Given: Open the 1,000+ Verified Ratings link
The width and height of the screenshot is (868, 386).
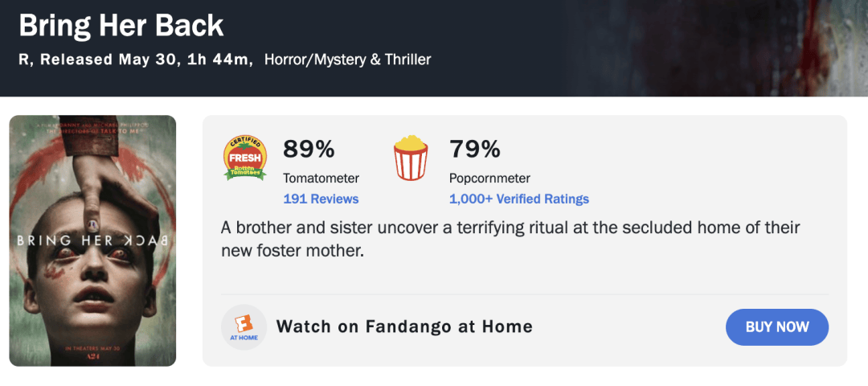Looking at the screenshot, I should 518,199.
